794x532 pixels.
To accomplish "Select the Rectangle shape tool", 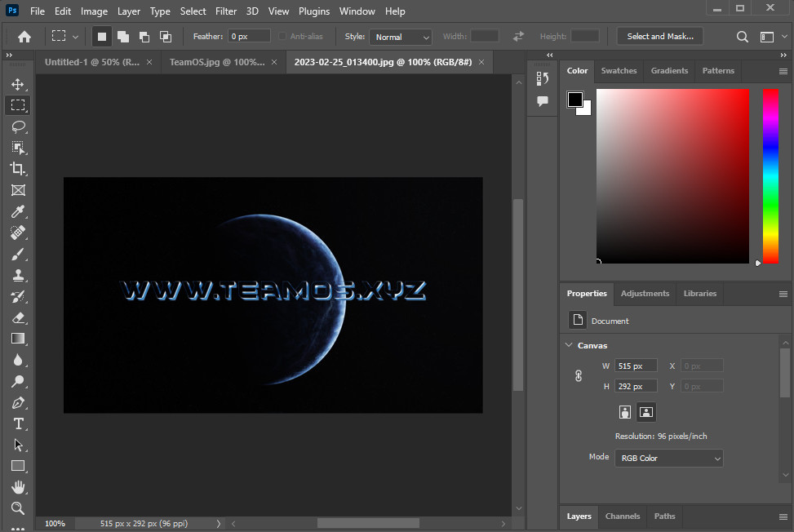I will 18,466.
